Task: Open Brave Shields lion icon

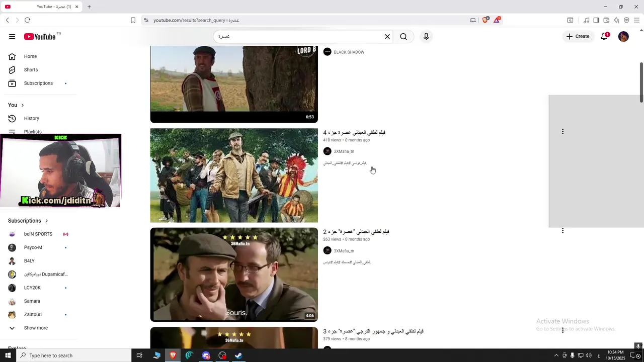Action: pyautogui.click(x=486, y=20)
